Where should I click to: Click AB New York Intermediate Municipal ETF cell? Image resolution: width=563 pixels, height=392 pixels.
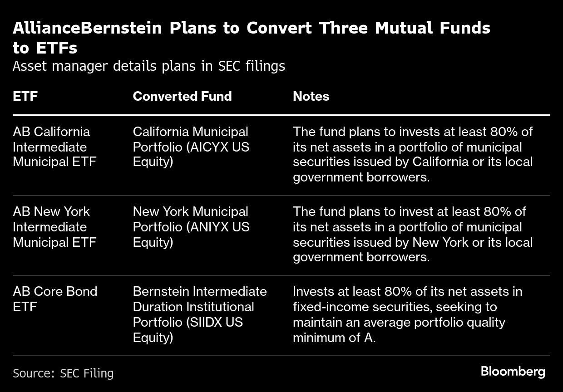(54, 227)
